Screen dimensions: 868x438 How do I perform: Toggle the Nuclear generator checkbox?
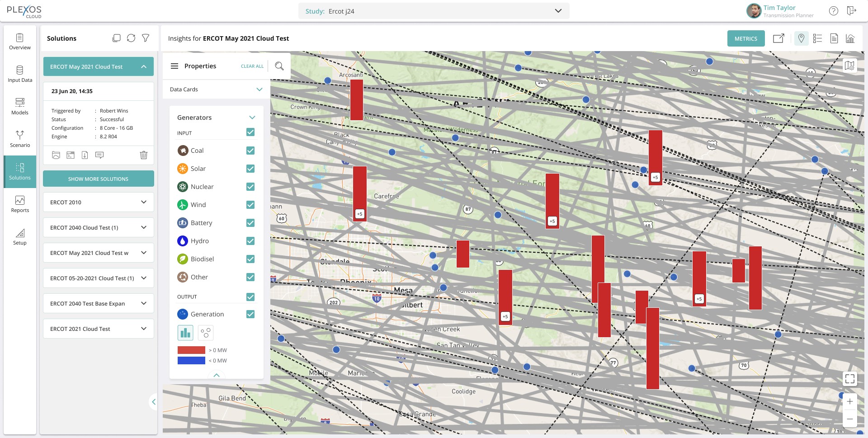tap(250, 187)
